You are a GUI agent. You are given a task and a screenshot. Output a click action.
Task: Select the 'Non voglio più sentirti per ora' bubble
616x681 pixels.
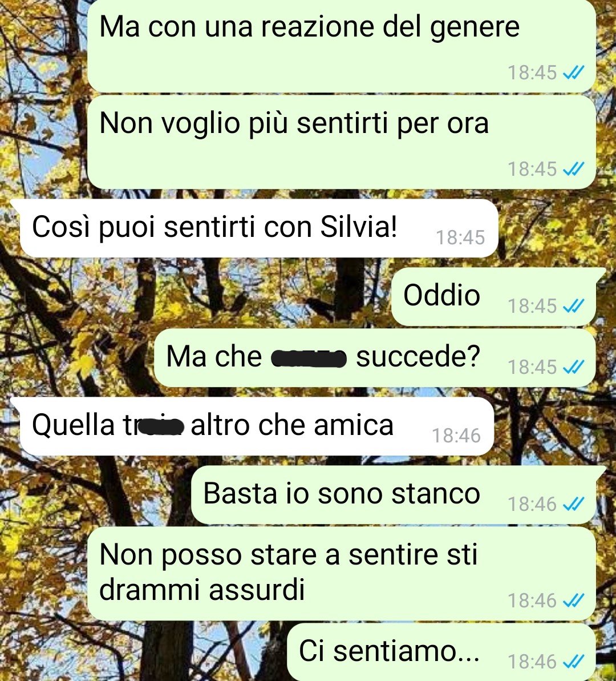[342, 142]
